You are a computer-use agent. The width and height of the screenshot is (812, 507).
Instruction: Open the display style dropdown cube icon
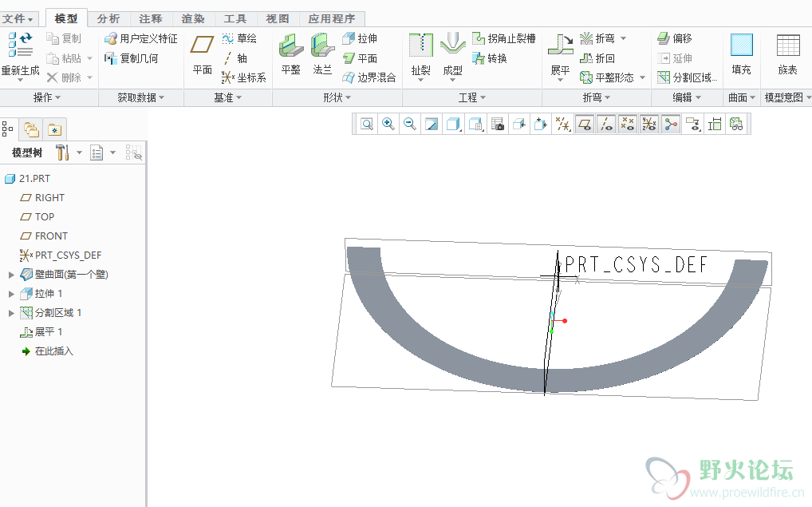tap(454, 125)
